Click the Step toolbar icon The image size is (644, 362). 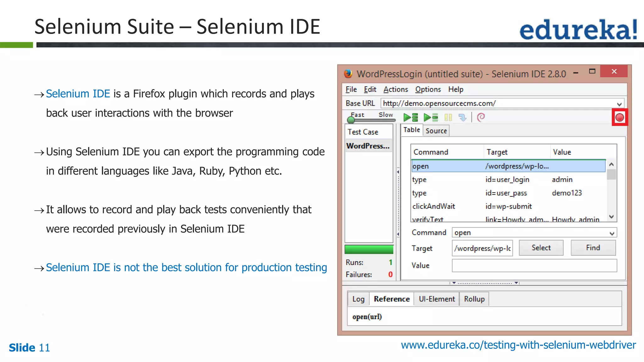pyautogui.click(x=462, y=118)
